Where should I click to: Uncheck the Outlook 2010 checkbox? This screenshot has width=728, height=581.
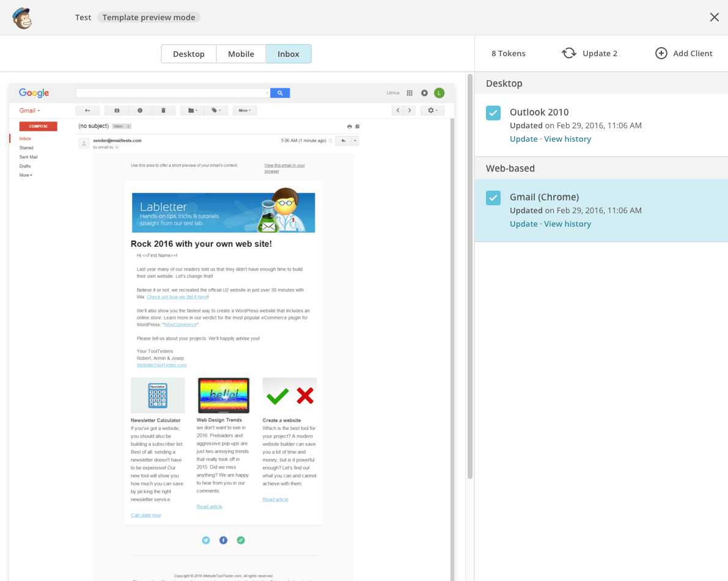[493, 113]
